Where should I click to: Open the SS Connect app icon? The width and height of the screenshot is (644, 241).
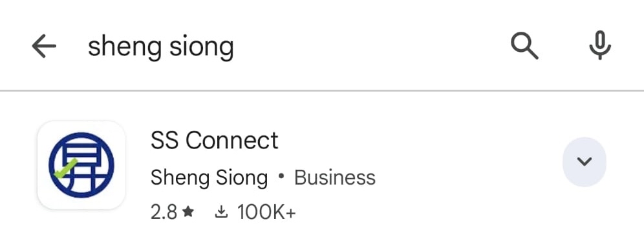(81, 165)
